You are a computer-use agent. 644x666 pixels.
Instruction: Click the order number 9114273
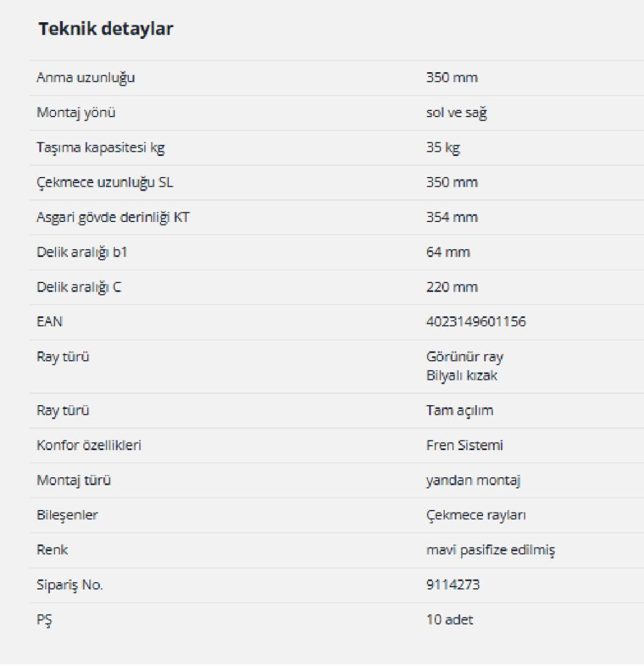click(x=453, y=585)
